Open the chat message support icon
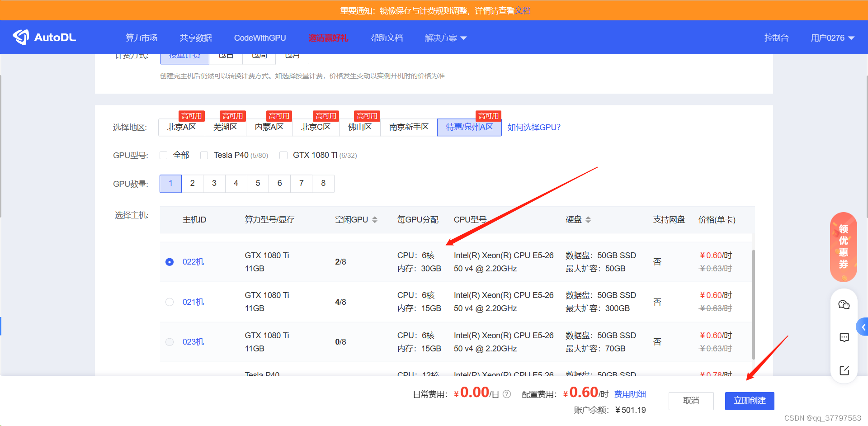Viewport: 868px width, 426px height. (x=844, y=337)
